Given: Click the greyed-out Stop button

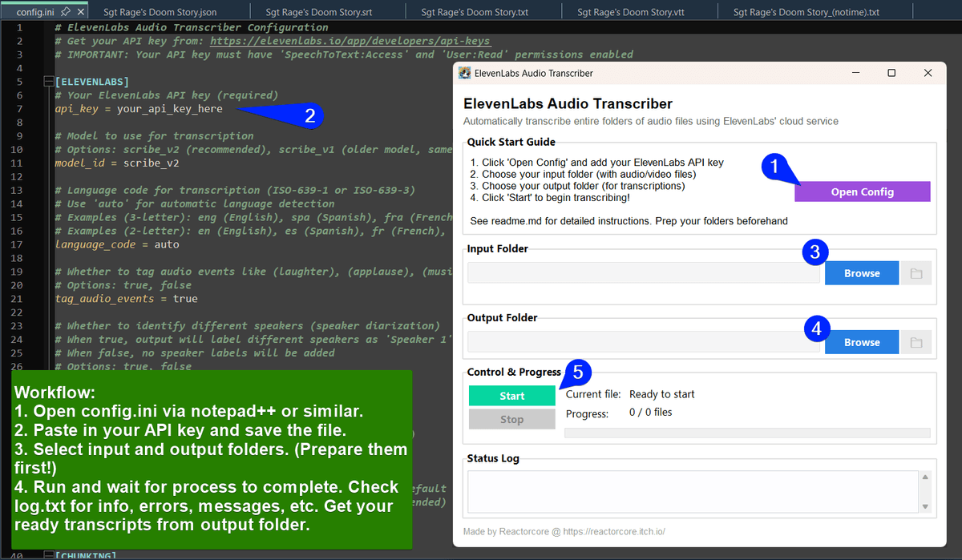Looking at the screenshot, I should (511, 419).
